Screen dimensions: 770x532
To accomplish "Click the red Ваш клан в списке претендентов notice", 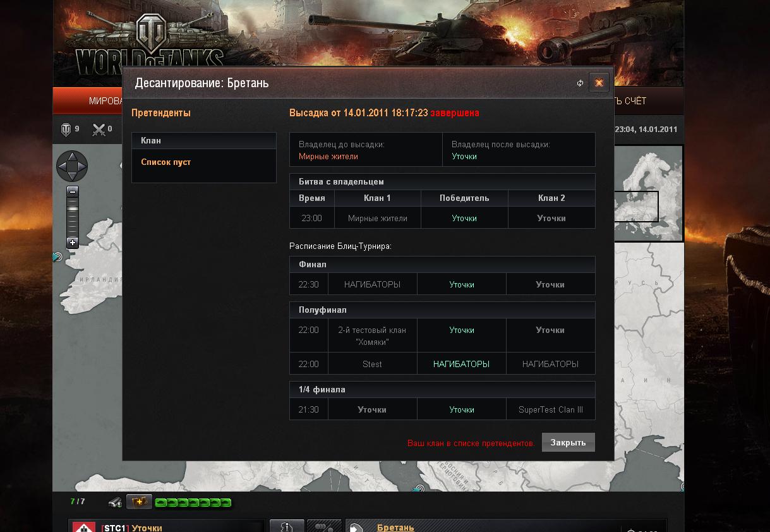I will click(471, 443).
